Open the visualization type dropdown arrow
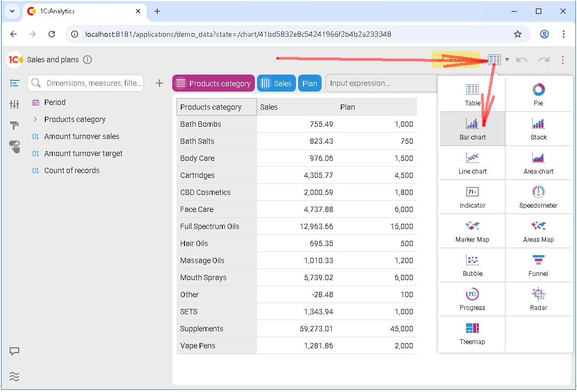The height and width of the screenshot is (392, 577). click(507, 60)
